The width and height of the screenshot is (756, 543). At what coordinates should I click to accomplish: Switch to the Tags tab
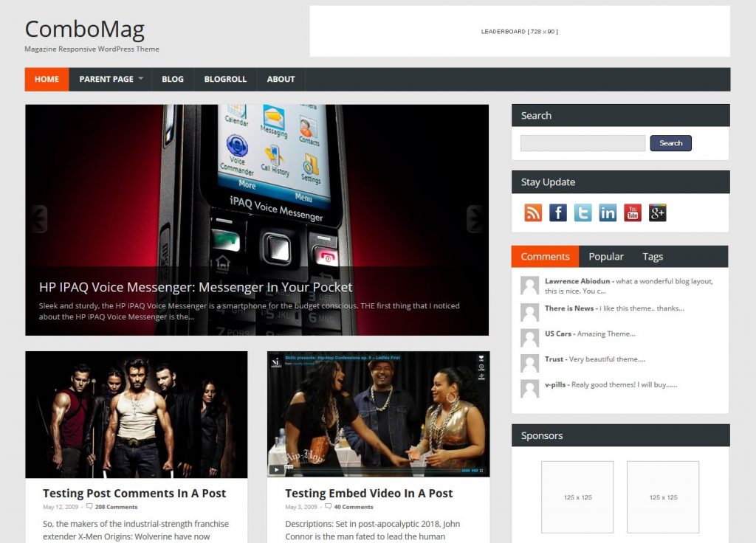tap(653, 257)
